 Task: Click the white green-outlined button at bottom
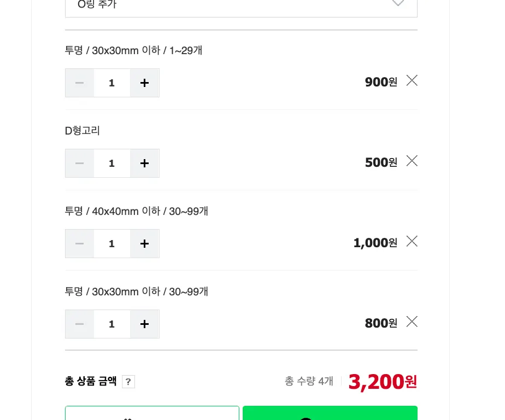pyautogui.click(x=152, y=413)
